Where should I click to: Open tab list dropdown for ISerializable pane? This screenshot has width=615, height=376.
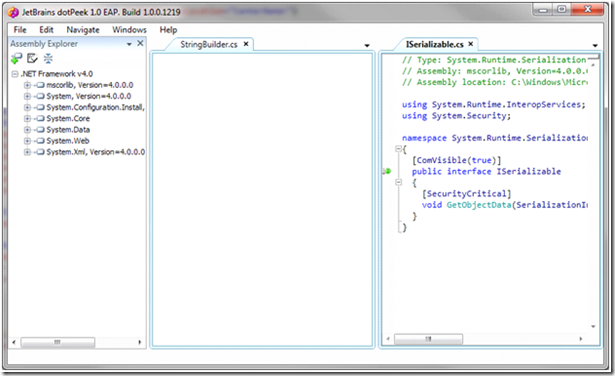[x=595, y=45]
